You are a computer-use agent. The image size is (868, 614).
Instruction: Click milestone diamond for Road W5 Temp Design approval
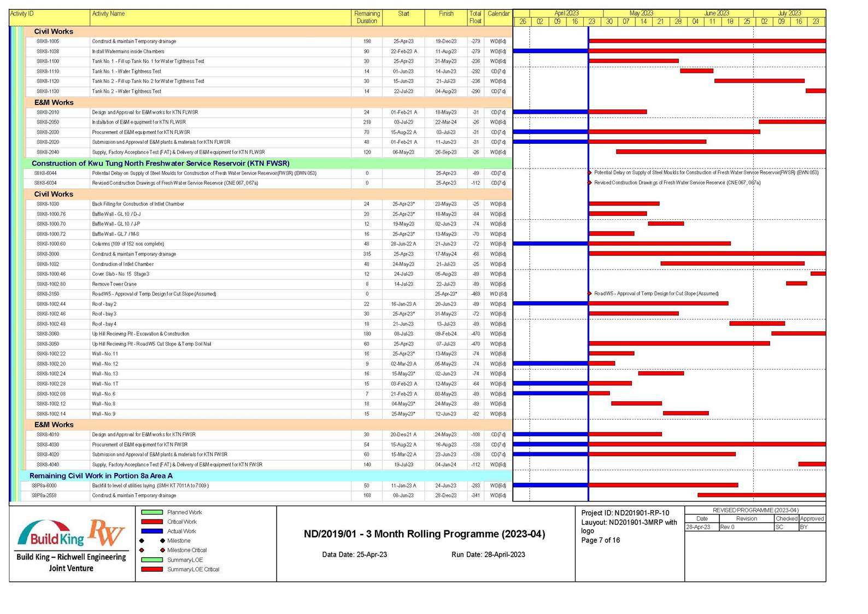coord(589,294)
